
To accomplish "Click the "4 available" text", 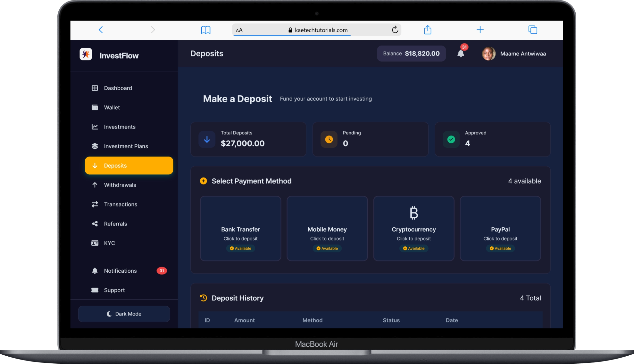I will click(x=525, y=181).
